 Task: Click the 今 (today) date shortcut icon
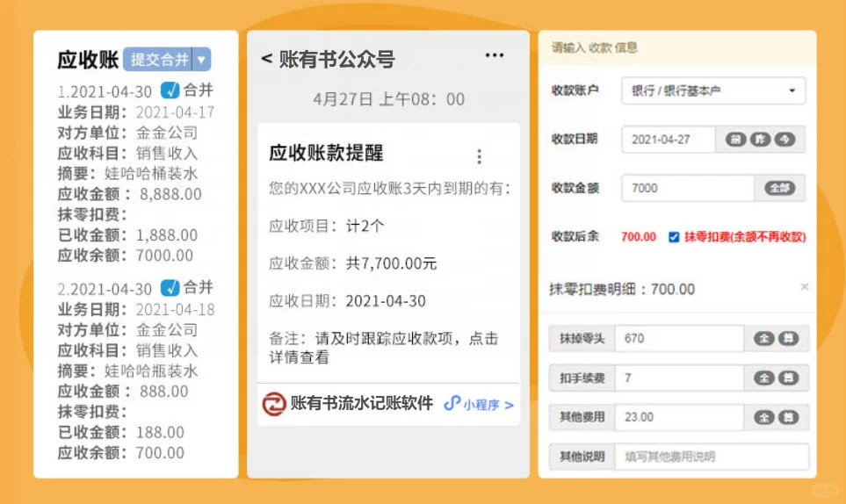[x=785, y=140]
